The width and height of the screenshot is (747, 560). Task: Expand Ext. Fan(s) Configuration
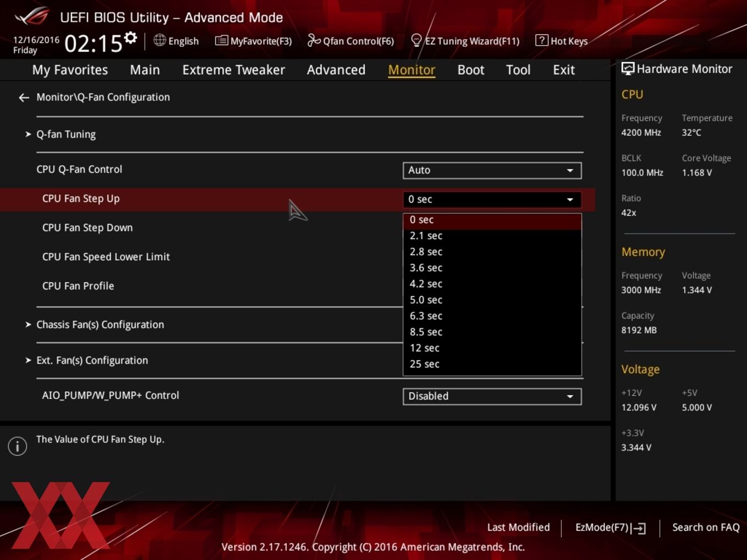tap(92, 361)
